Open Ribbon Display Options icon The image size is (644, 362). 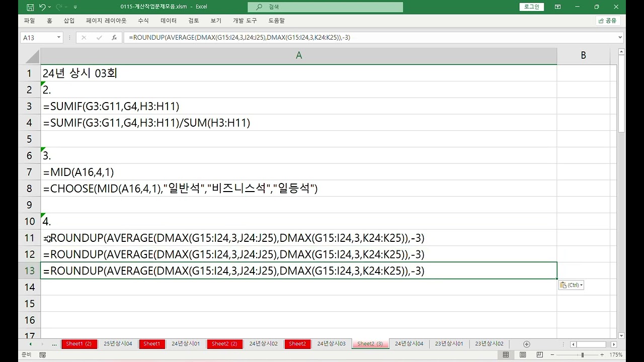coord(558,7)
